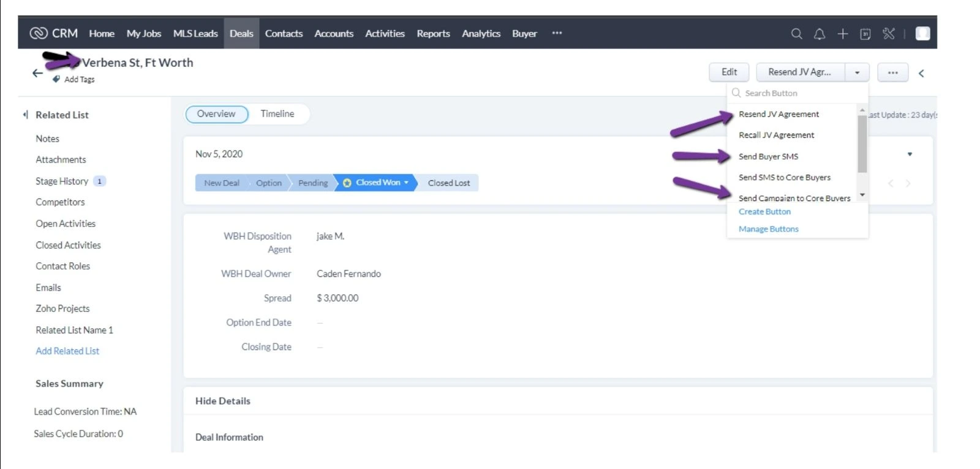Open the Deals tab

point(241,34)
